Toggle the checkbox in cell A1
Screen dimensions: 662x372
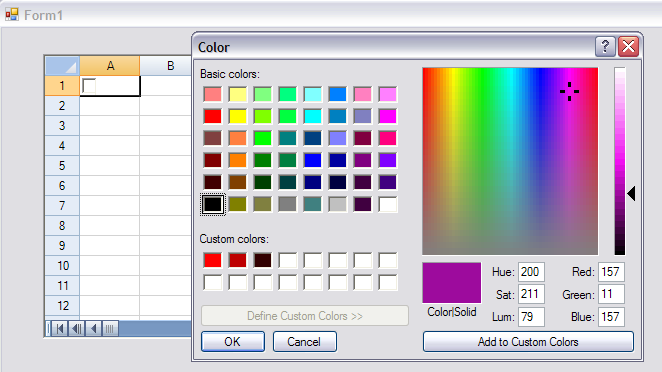point(89,86)
